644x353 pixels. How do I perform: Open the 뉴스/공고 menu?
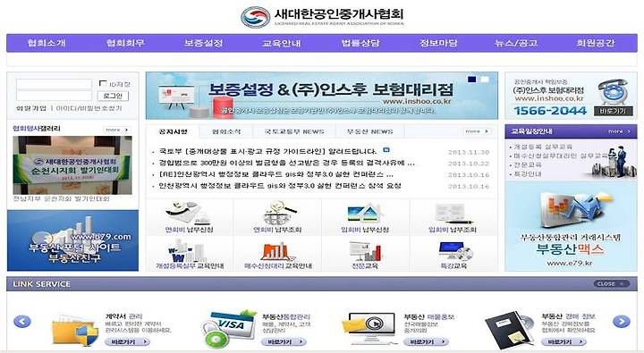(x=516, y=43)
